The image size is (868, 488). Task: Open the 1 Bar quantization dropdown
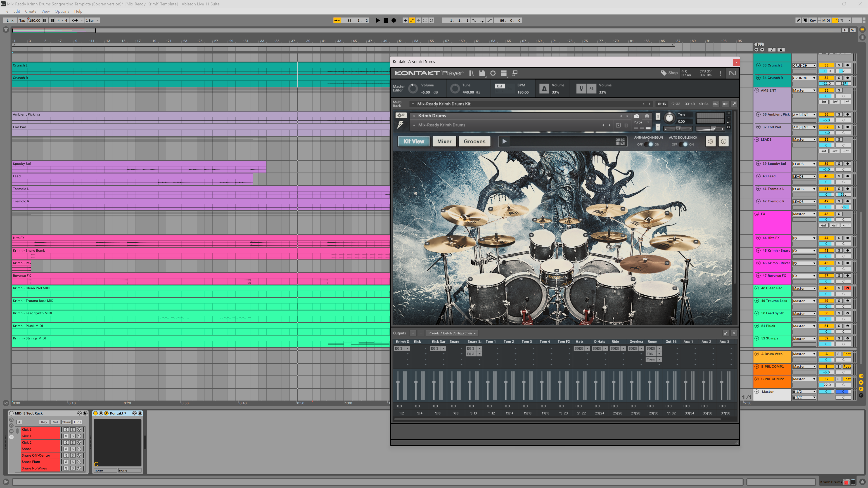(x=92, y=21)
